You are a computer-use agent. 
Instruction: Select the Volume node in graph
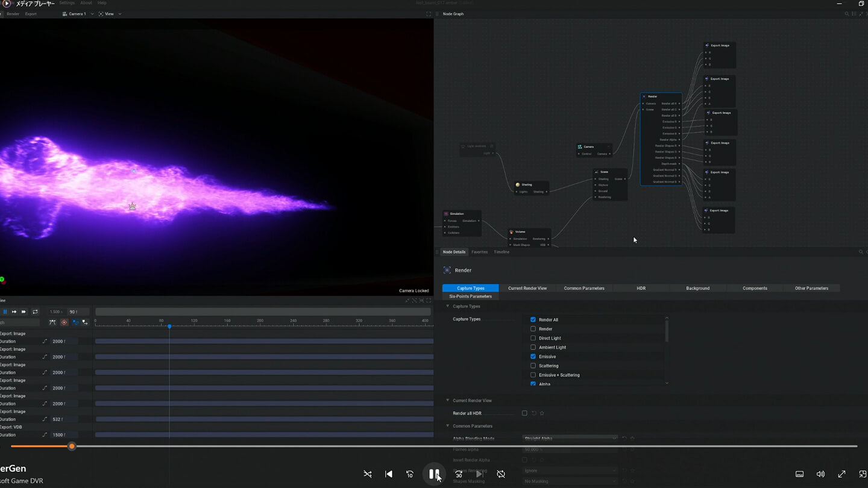pos(529,238)
